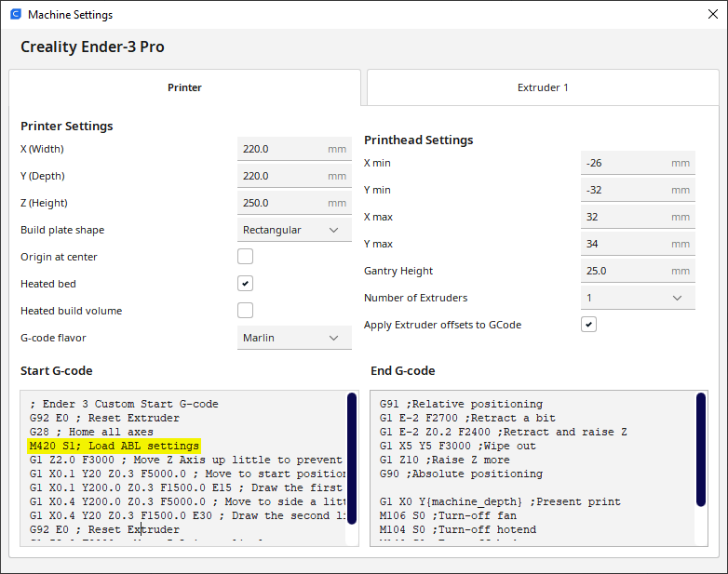Toggle Apply Extruder offsets to GCode checkbox
Viewport: 728px width, 574px height.
coord(588,325)
